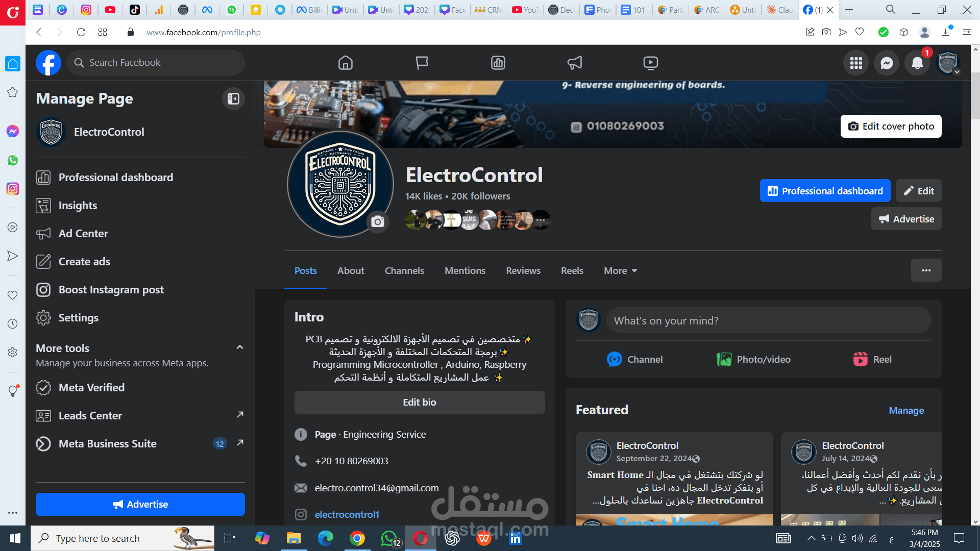Click the Edit bio button
The width and height of the screenshot is (980, 551).
(419, 402)
